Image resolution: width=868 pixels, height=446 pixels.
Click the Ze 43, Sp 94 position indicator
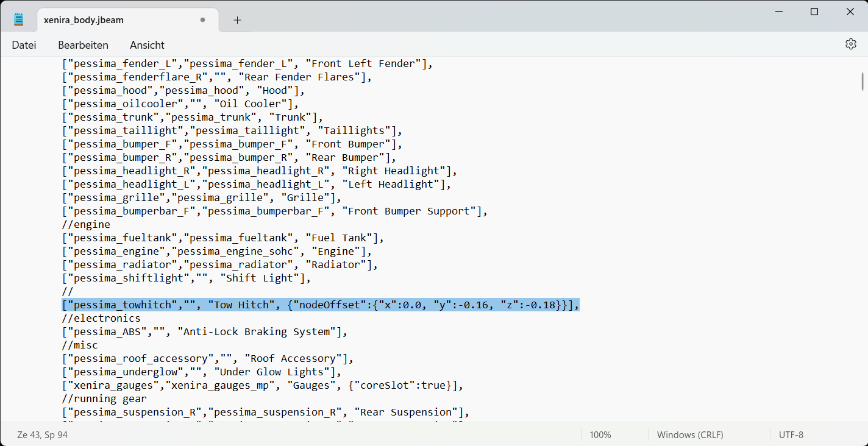(42, 435)
